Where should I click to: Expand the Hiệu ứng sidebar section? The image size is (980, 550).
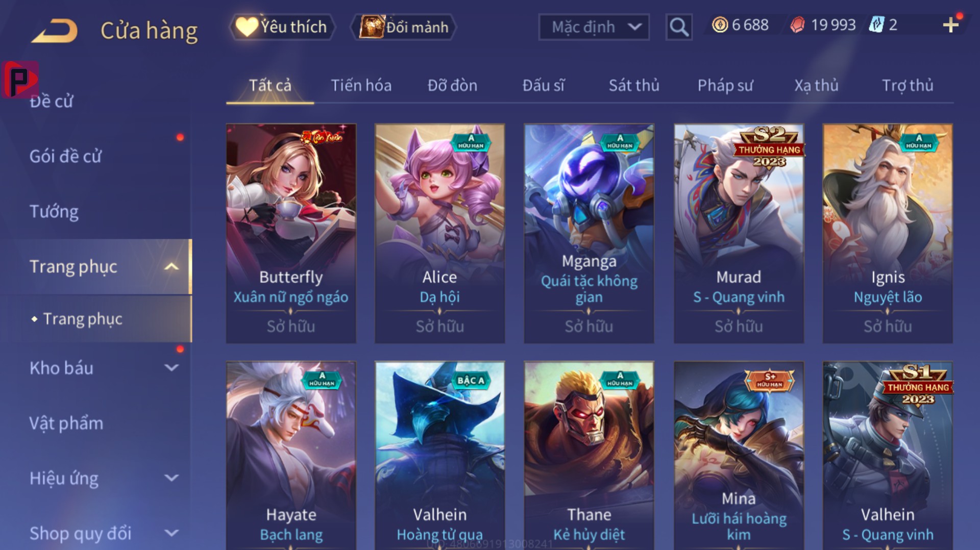click(x=172, y=478)
